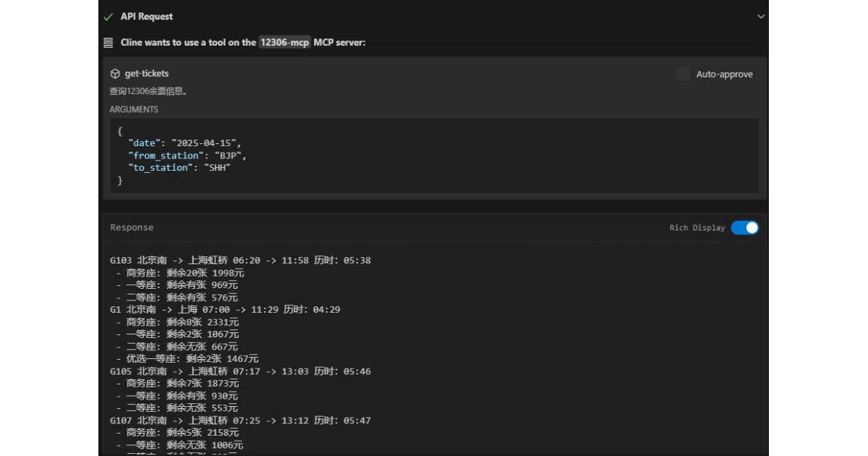The height and width of the screenshot is (456, 868).
Task: Click the API Request header title
Action: 147,17
